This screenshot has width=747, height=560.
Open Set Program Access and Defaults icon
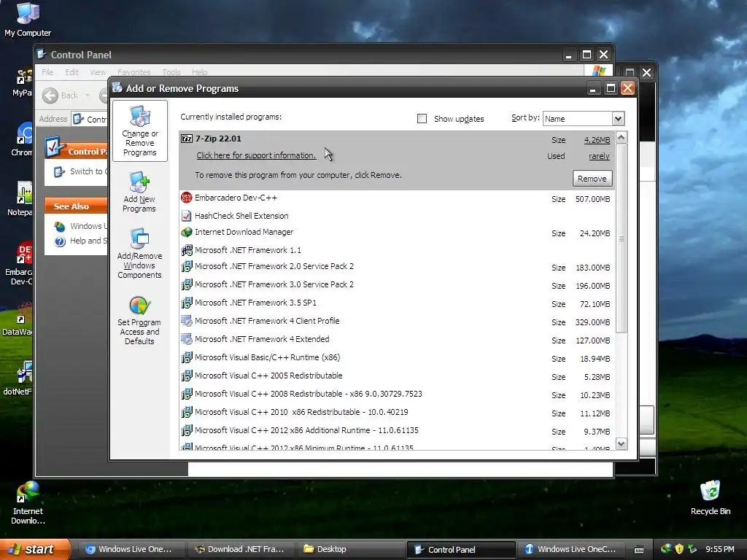pos(139,320)
